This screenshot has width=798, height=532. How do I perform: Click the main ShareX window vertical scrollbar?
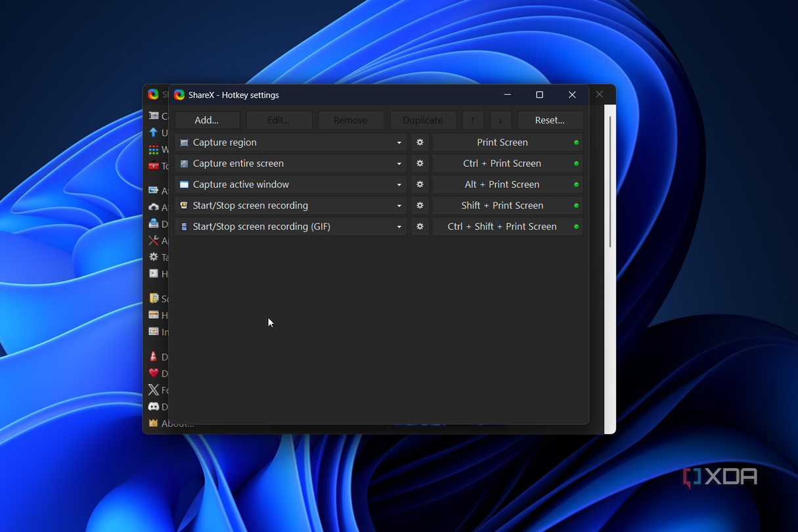[610, 182]
